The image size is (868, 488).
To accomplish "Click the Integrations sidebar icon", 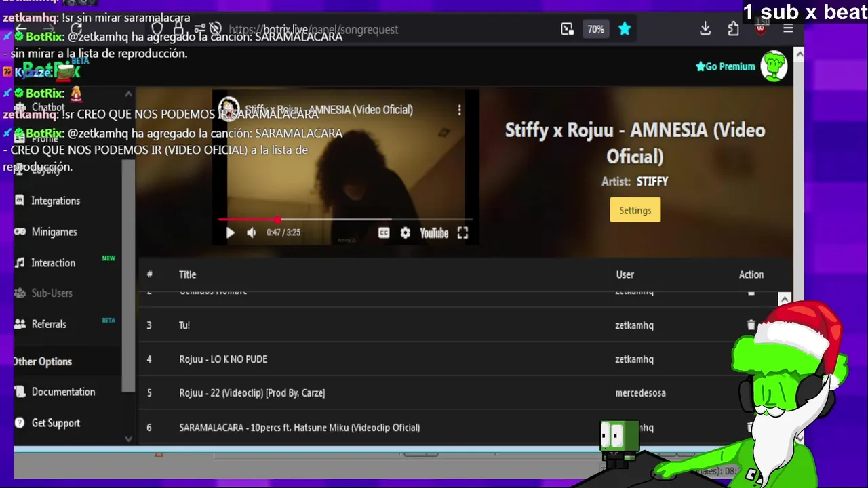I will click(x=20, y=201).
